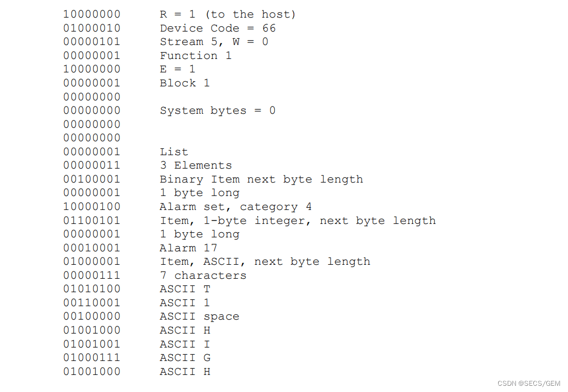Click the '7 characters' text
This screenshot has height=392, width=568.
pos(203,276)
